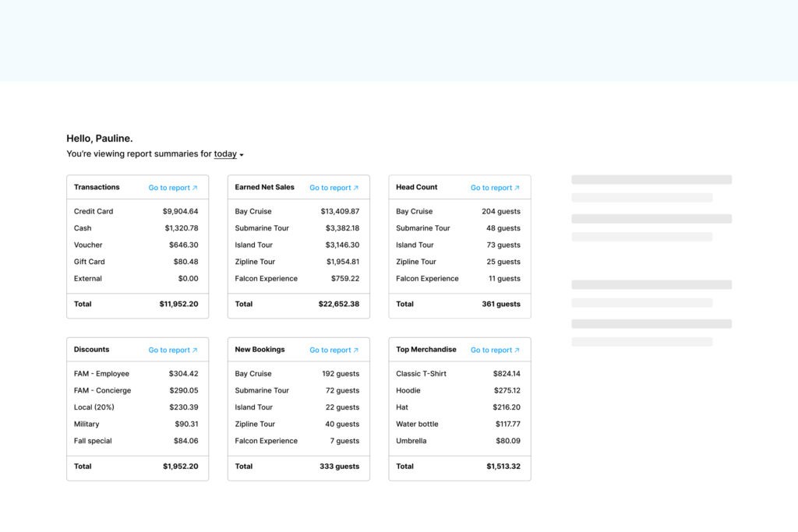
Task: Open the New Bookings report via arrow icon
Action: pyautogui.click(x=358, y=350)
